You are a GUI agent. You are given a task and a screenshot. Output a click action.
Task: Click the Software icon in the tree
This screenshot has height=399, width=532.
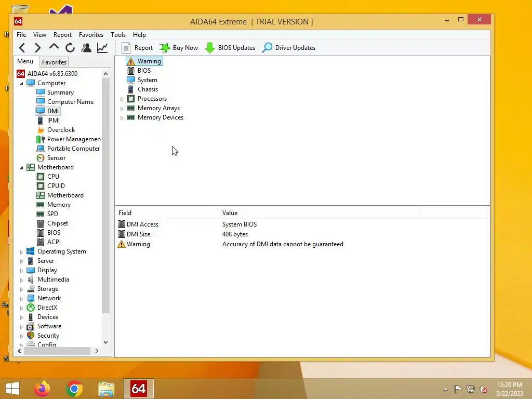31,326
